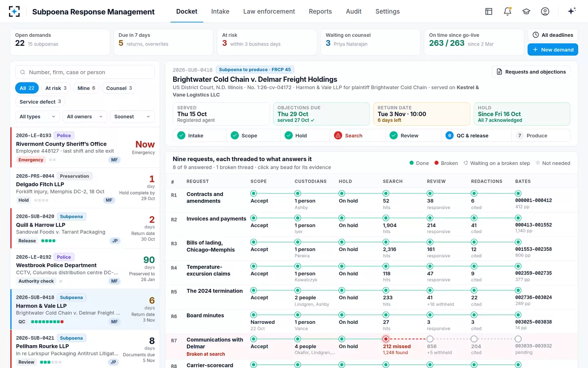Viewport: 588px width, 368px height.
Task: Select the Scope step checkmark icon
Action: (x=235, y=135)
